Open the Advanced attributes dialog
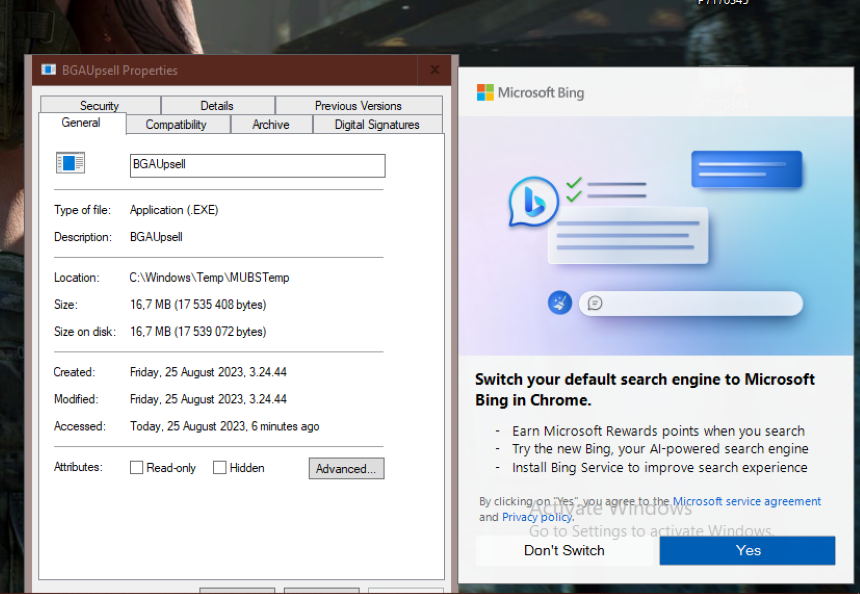860x594 pixels. coord(346,468)
